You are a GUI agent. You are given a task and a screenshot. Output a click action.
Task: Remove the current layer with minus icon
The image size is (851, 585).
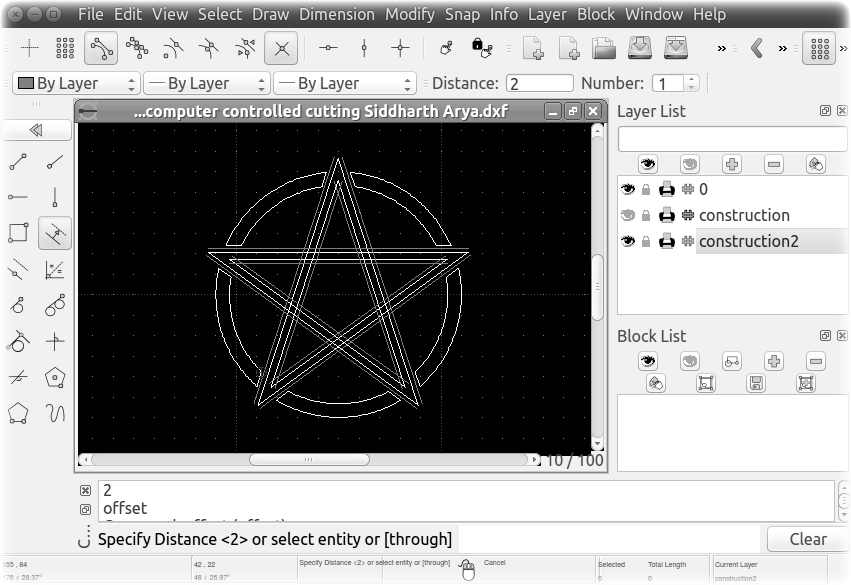[x=774, y=164]
